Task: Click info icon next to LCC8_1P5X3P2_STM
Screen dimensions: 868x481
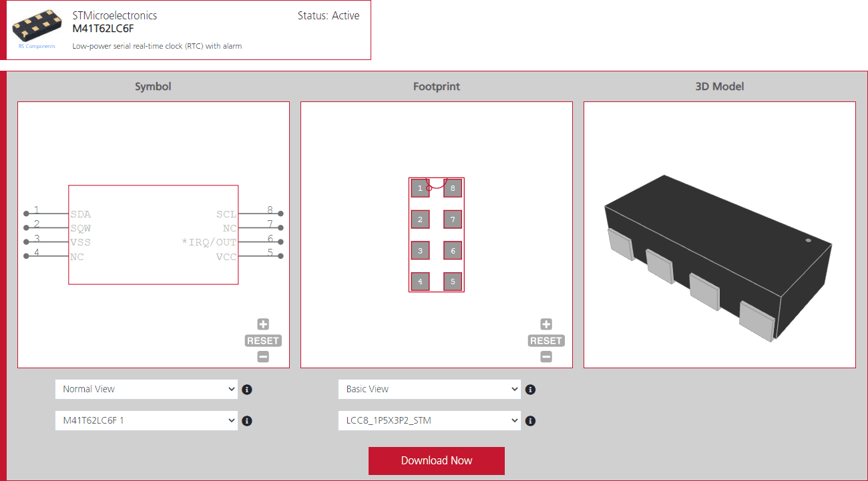Action: click(530, 421)
